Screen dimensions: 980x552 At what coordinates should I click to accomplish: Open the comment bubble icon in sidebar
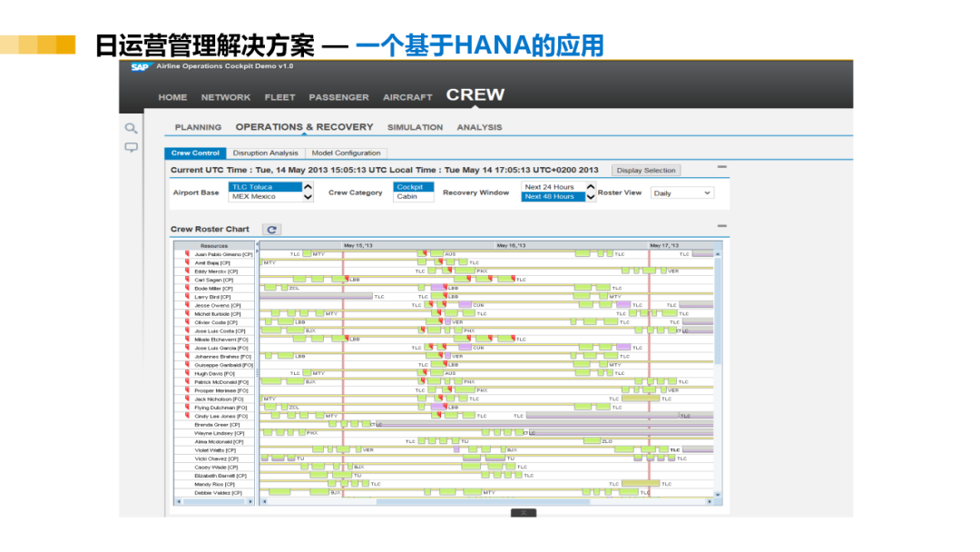(x=131, y=148)
